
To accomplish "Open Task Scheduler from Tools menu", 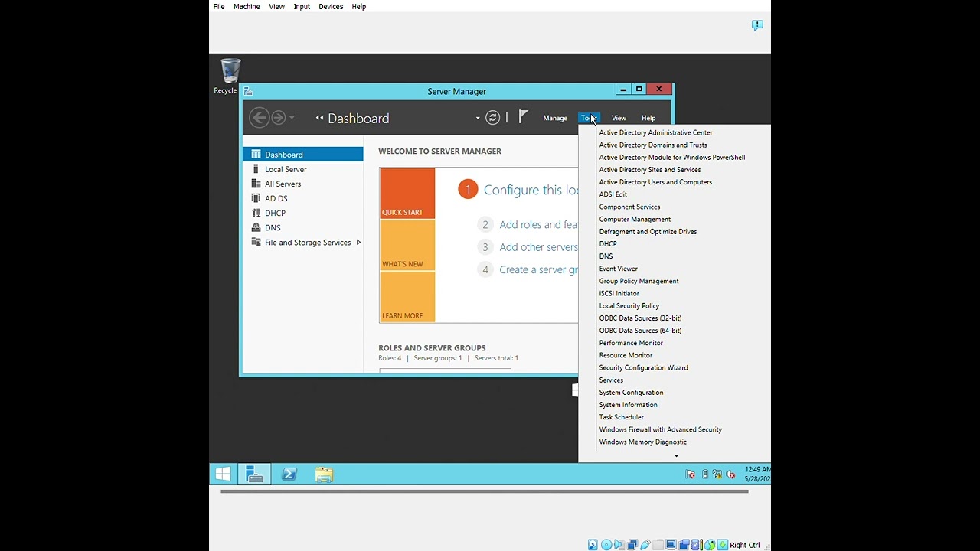I will (x=621, y=417).
